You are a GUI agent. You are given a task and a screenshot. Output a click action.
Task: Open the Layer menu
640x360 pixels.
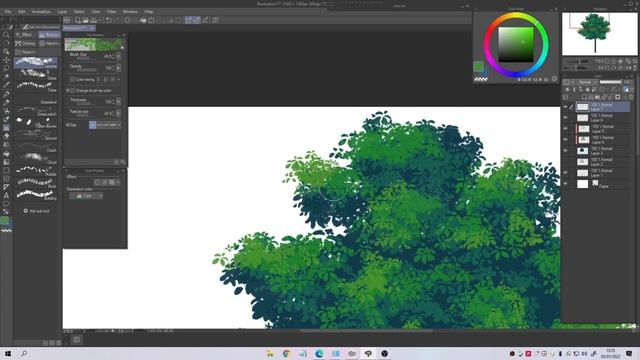62,12
